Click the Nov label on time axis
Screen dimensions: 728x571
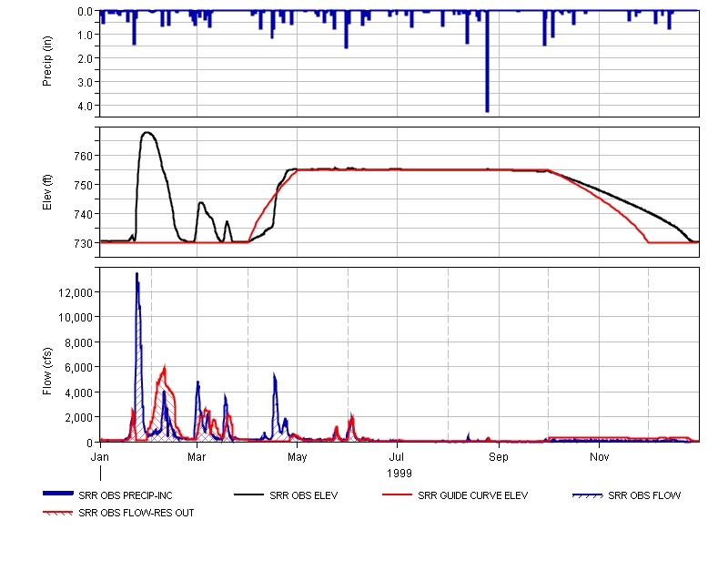click(600, 457)
